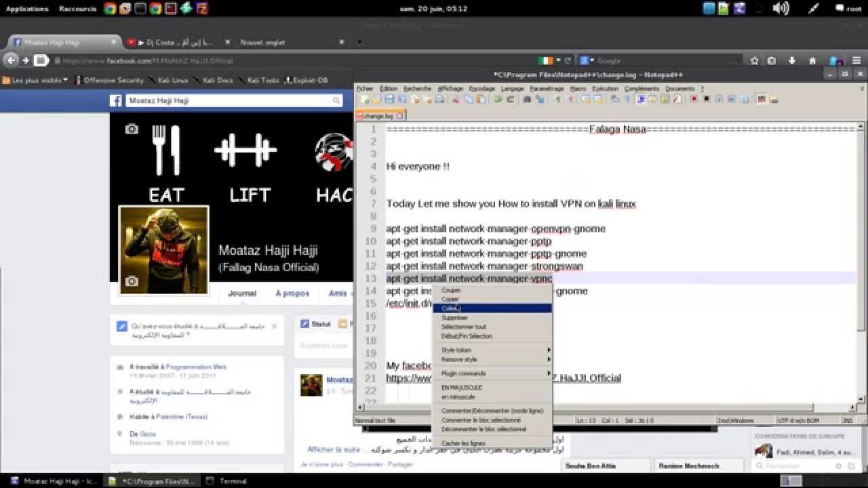
Task: Expand the Remove style submenu
Action: click(x=492, y=359)
